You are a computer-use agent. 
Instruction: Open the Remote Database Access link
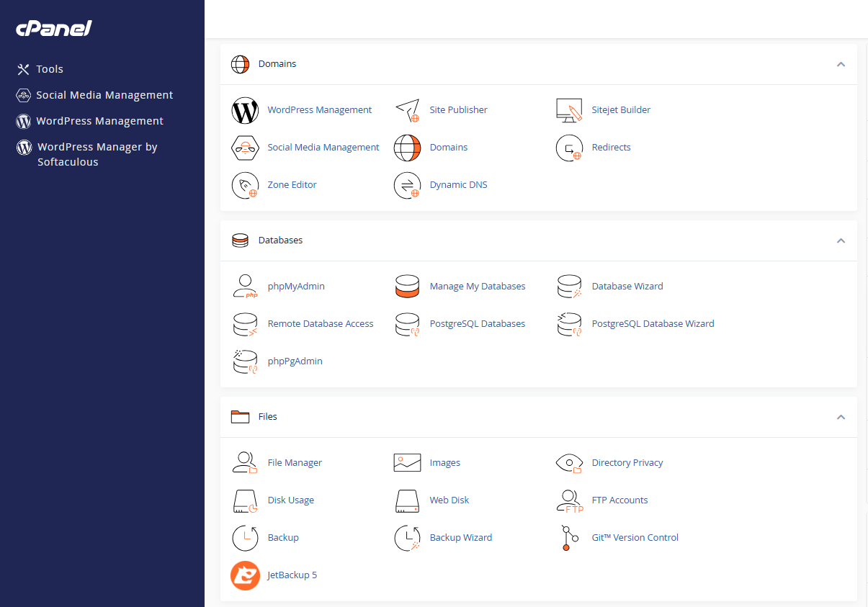[x=321, y=324]
